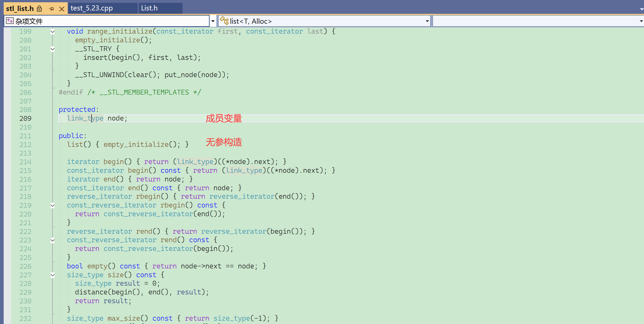Click the C++ project icon beside 杂项文件

pyautogui.click(x=10, y=21)
